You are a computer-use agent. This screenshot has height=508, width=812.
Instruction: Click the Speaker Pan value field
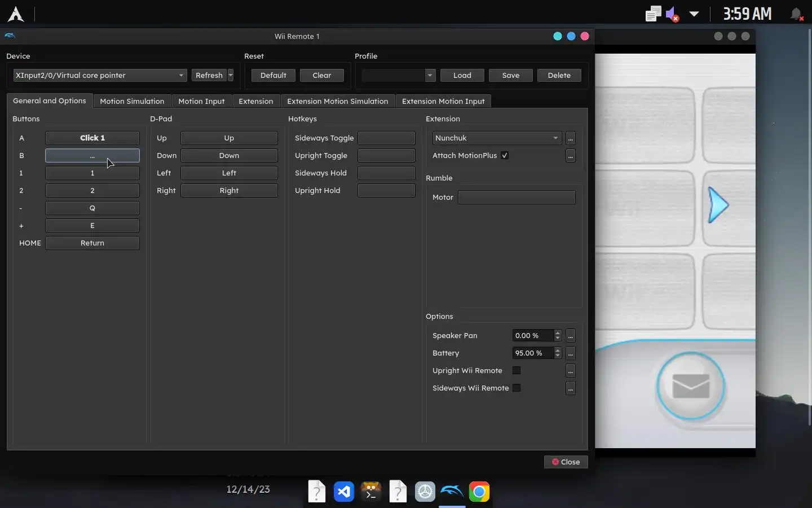[533, 335]
